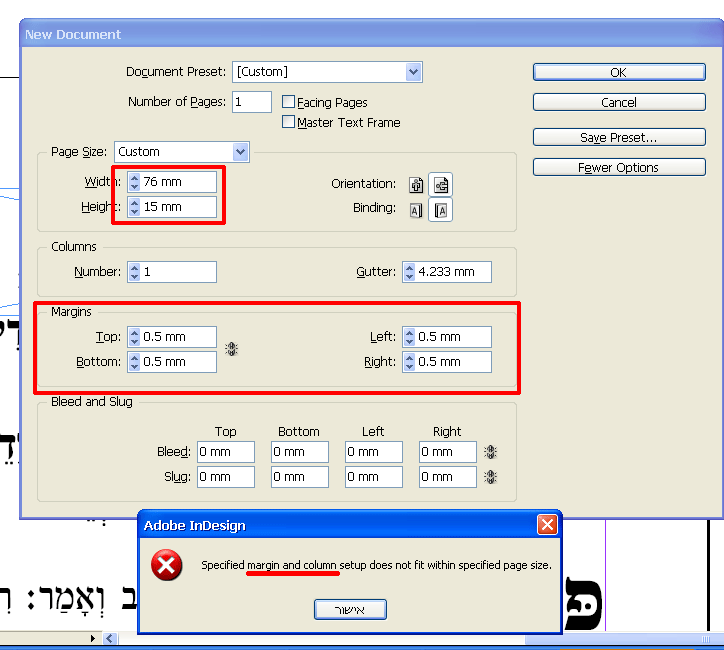Choose right-to-left binding icon
The width and height of the screenshot is (724, 650).
point(440,211)
